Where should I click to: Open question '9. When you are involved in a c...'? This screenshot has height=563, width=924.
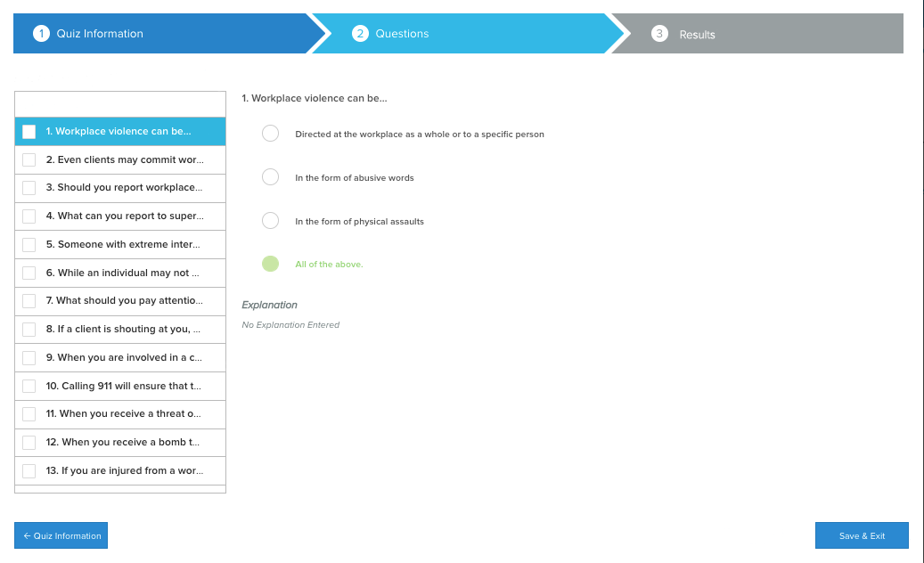coord(120,357)
